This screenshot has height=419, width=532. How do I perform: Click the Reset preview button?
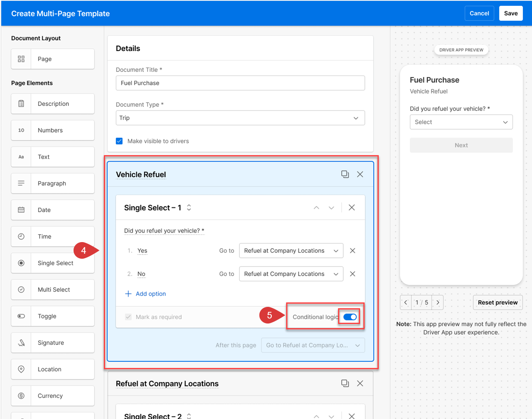498,303
